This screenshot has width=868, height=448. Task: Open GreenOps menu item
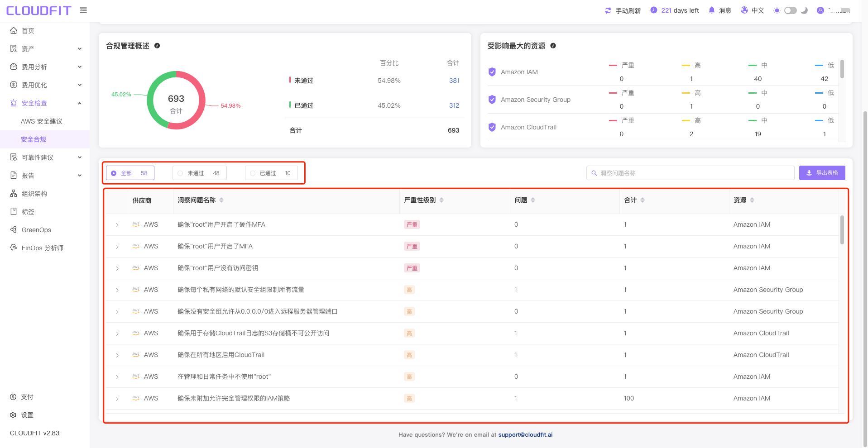36,230
